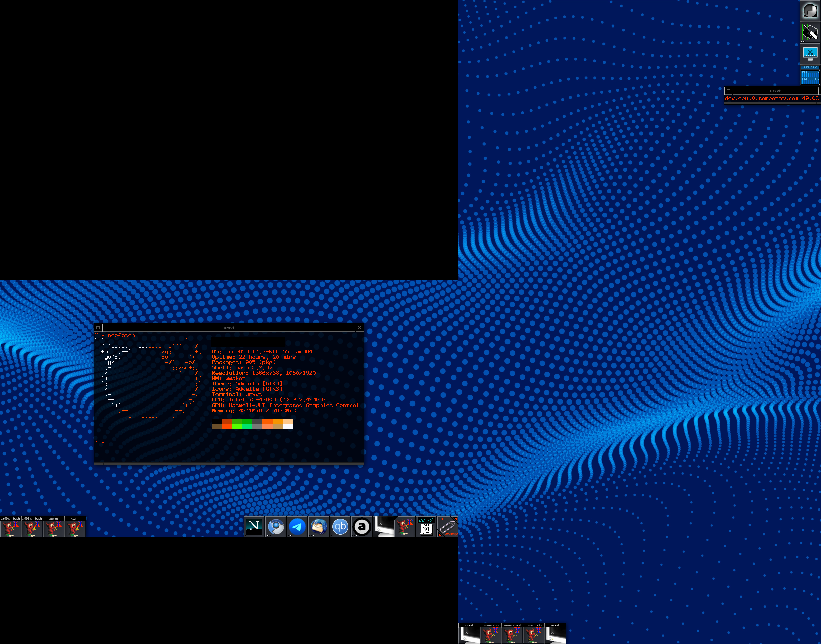
Task: Open qBittorrent from the dock
Action: coord(340,526)
